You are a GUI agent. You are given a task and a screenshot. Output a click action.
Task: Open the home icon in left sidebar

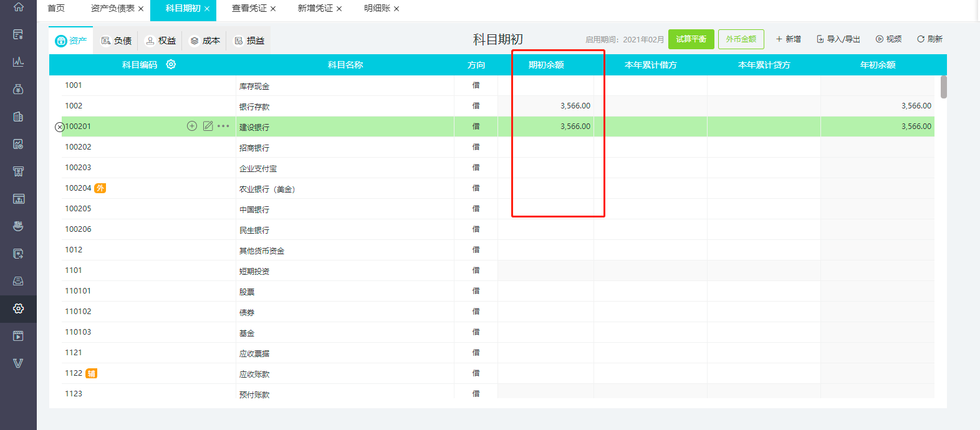[18, 7]
